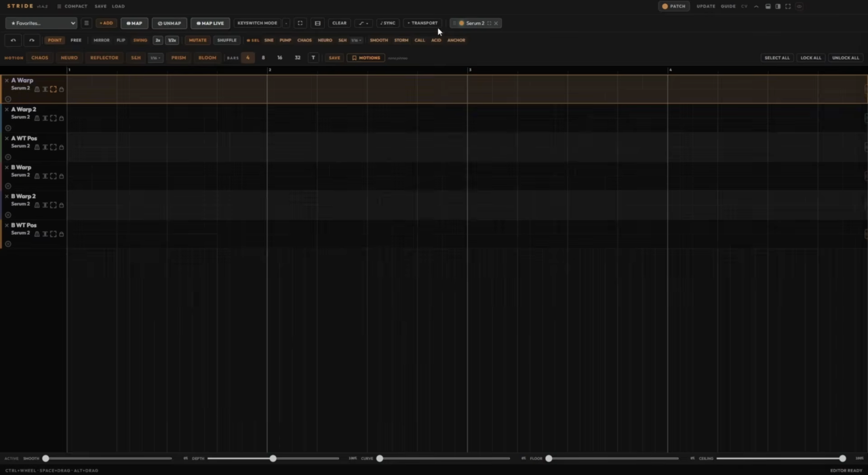Lock the B Warp 2 lane

[x=61, y=205]
